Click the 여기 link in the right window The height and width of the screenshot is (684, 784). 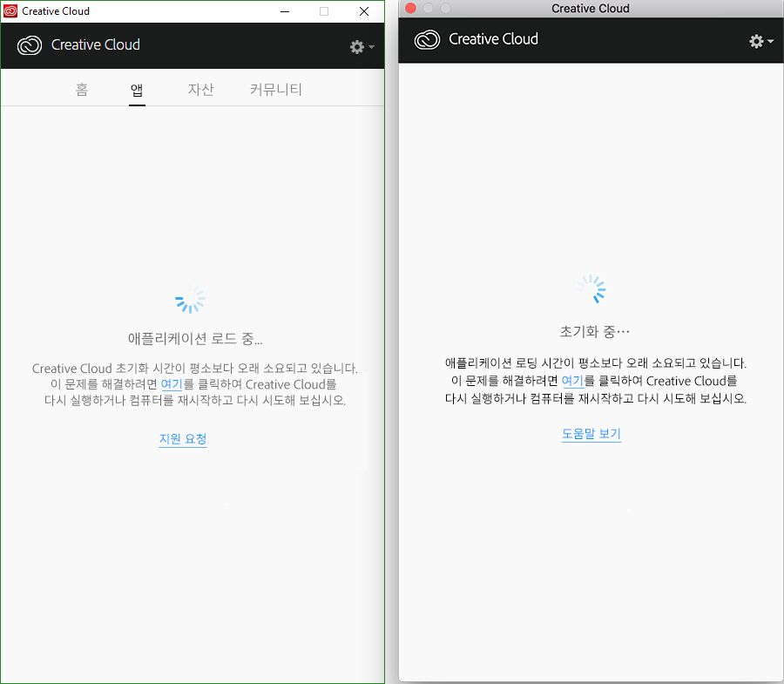point(572,381)
